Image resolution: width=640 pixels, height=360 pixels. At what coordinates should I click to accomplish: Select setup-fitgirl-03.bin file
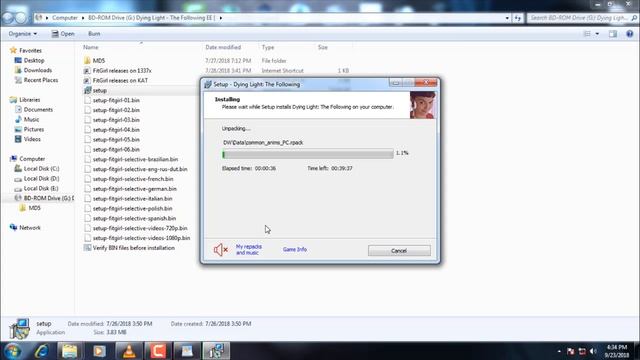point(116,120)
